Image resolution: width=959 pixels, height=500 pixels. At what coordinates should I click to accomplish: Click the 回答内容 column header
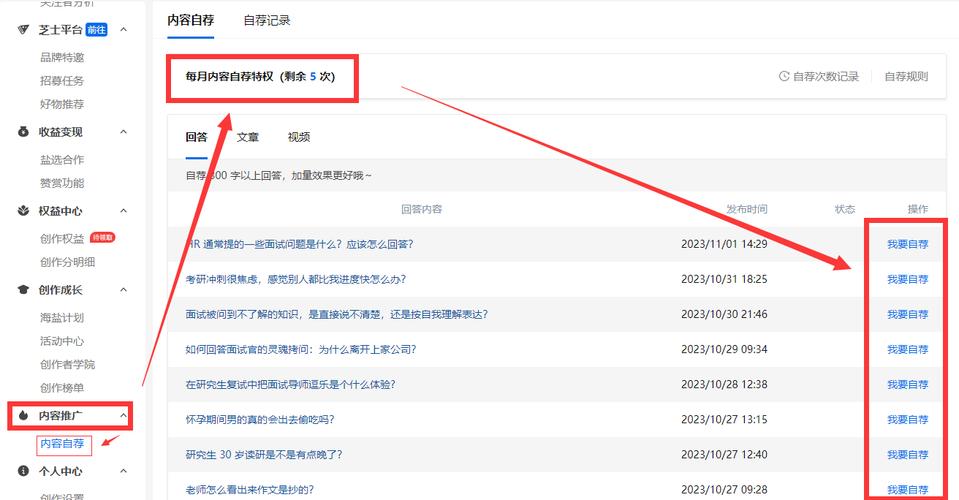pyautogui.click(x=421, y=209)
